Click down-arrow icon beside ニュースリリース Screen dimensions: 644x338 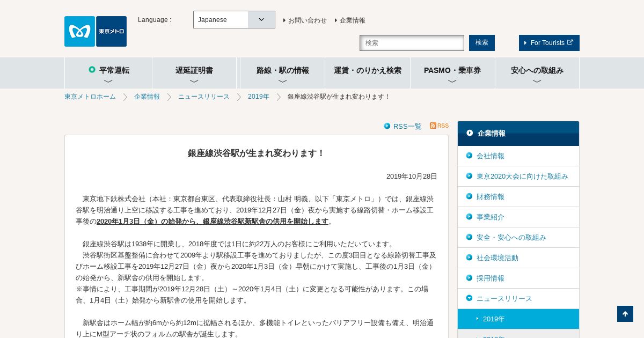point(470,298)
